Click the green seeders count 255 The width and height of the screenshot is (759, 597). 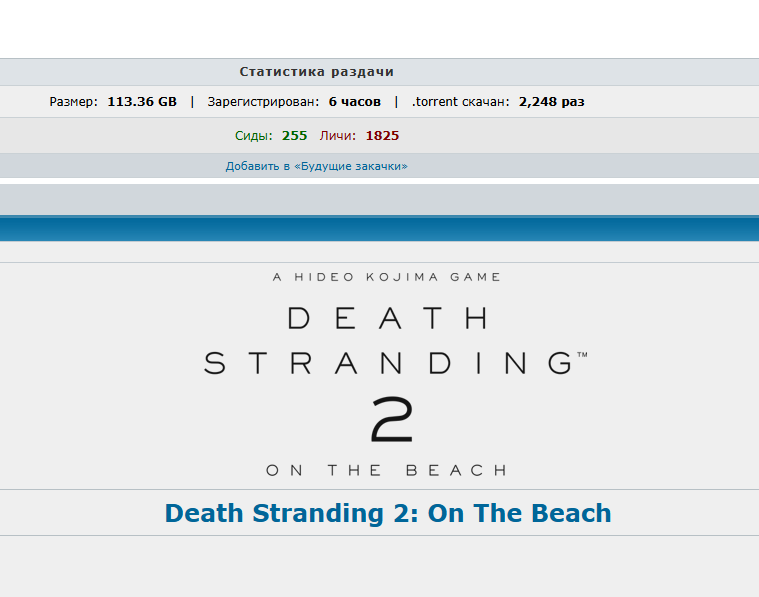pos(294,136)
